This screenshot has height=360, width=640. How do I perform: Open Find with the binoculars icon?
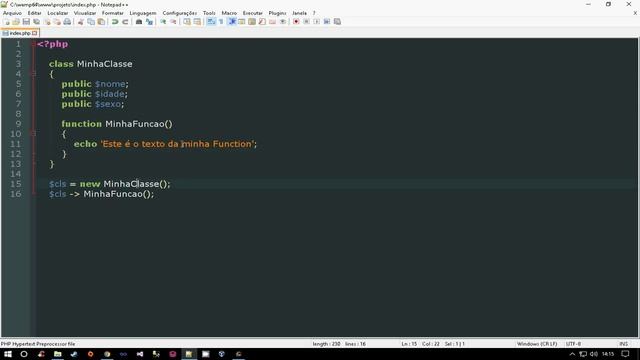click(139, 22)
